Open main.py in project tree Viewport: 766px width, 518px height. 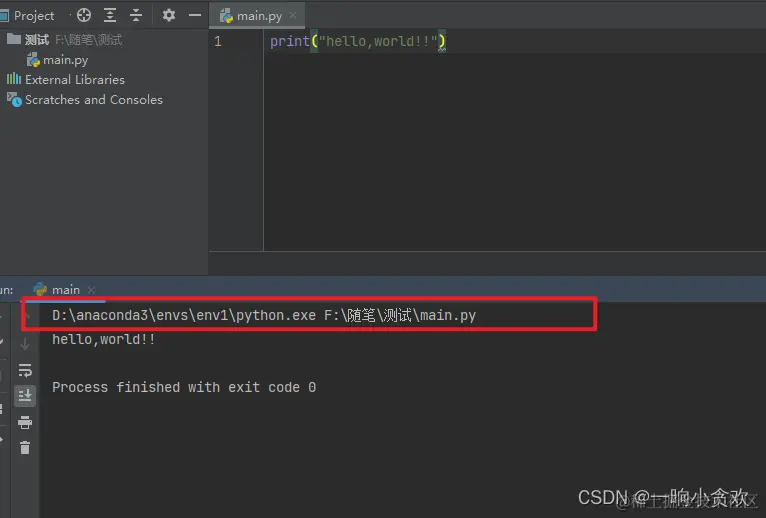click(x=58, y=60)
